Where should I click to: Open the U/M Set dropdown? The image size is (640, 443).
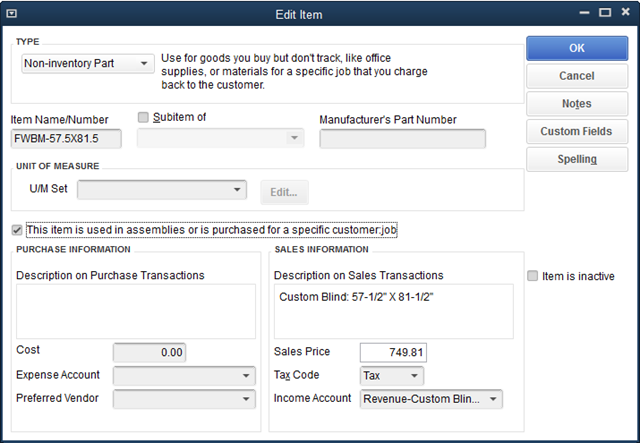point(161,189)
